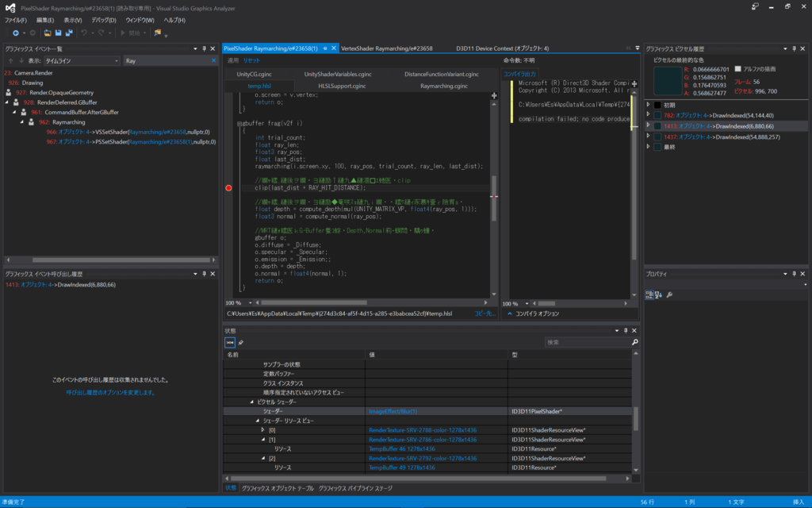Click the Undo arrow in the toolbar
The image size is (812, 508).
[x=84, y=33]
